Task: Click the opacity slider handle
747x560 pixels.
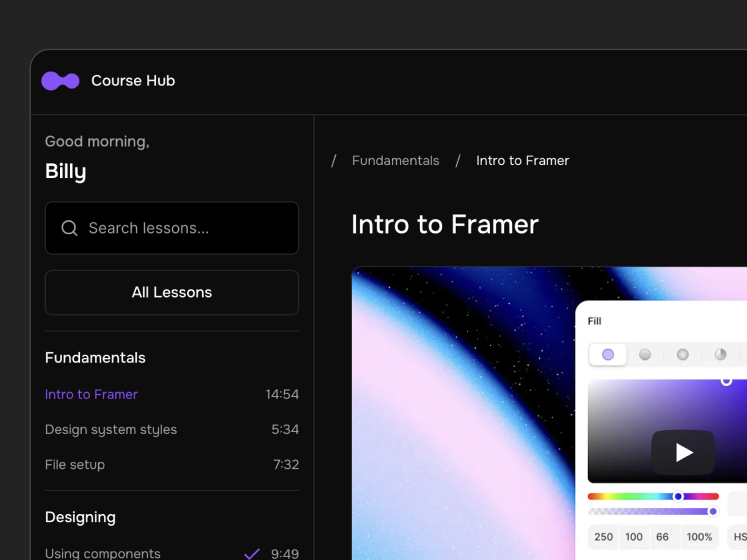Action: click(x=712, y=511)
